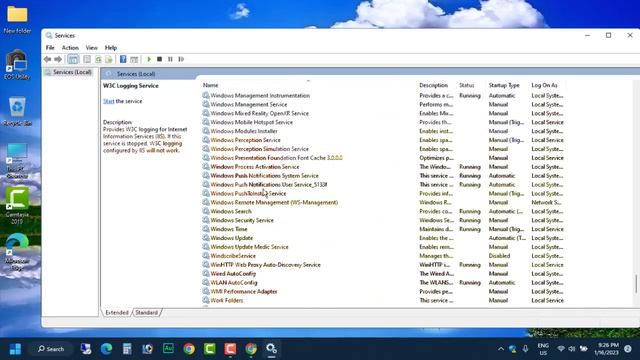Open the Recycle Bin desktop icon
The height and width of the screenshot is (360, 640).
click(17, 111)
